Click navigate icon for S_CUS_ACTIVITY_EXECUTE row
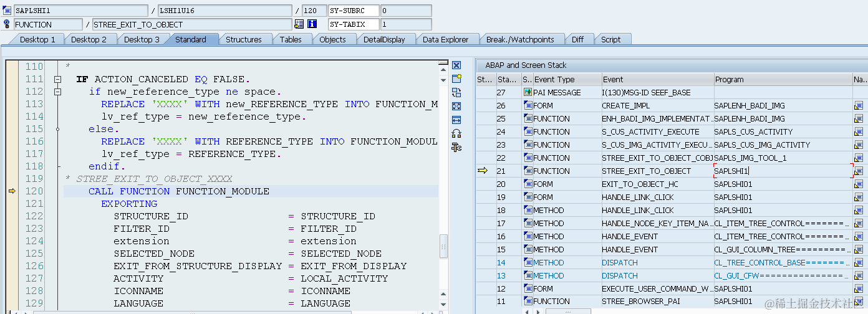 click(x=859, y=131)
